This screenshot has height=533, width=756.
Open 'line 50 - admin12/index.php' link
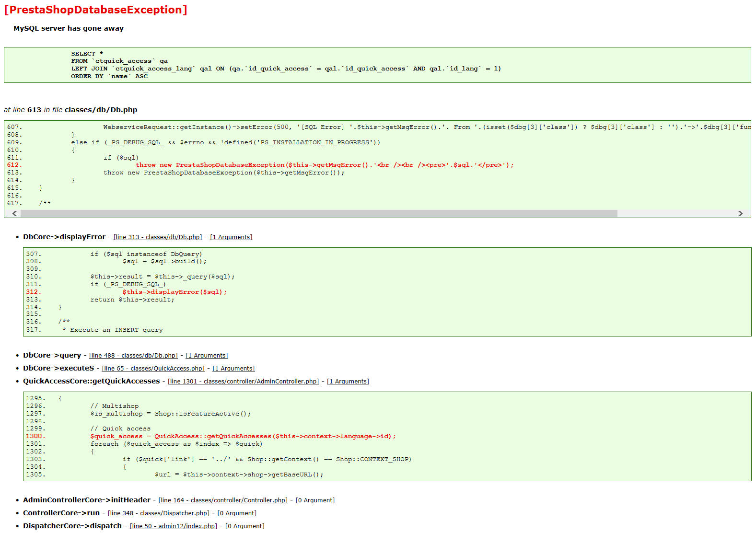point(174,526)
